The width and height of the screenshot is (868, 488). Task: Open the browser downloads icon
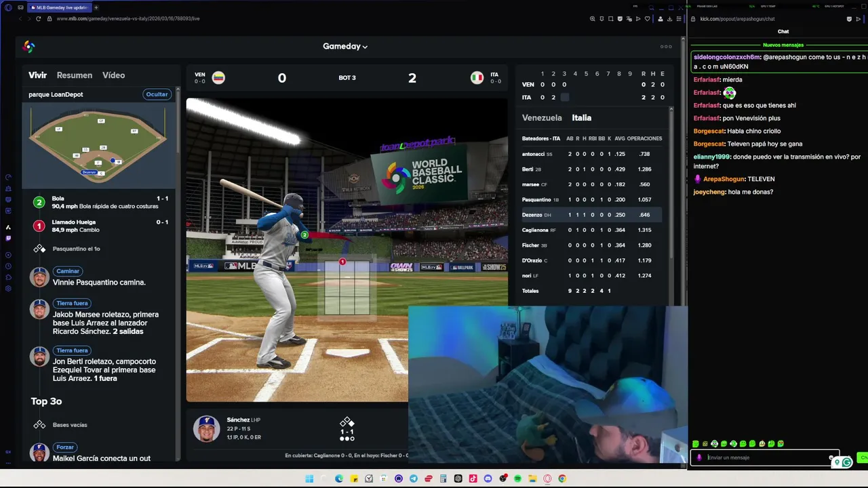pos(669,18)
